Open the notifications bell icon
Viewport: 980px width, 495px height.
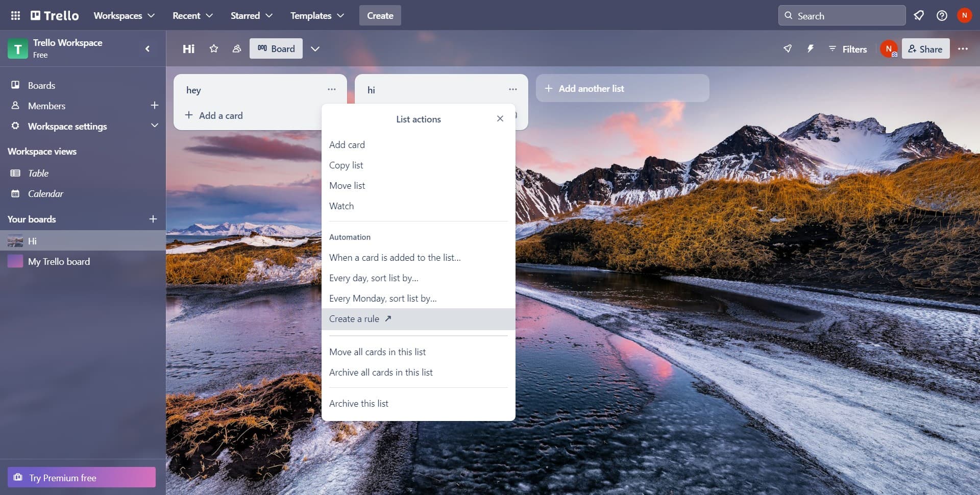click(x=919, y=15)
